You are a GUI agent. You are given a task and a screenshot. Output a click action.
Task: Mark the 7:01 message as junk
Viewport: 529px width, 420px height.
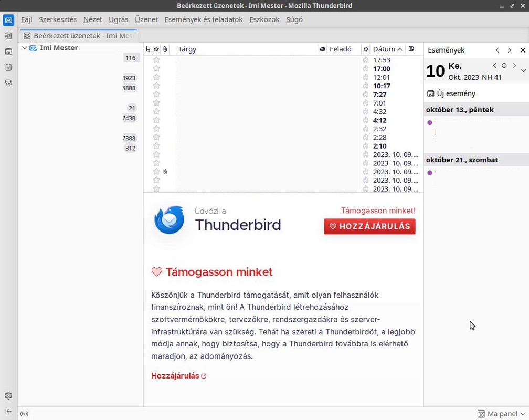point(366,103)
